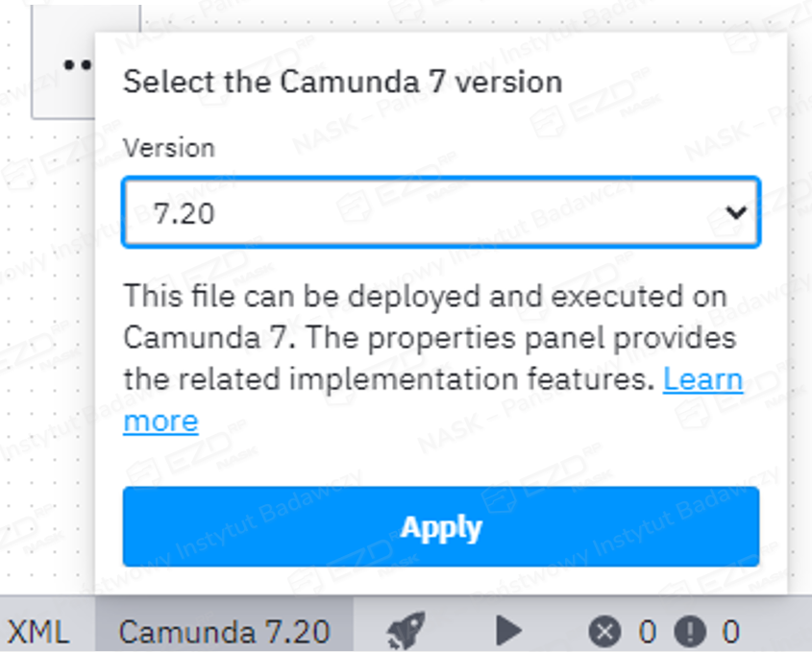Click the warning count number
The height and width of the screenshot is (652, 812).
[x=731, y=631]
